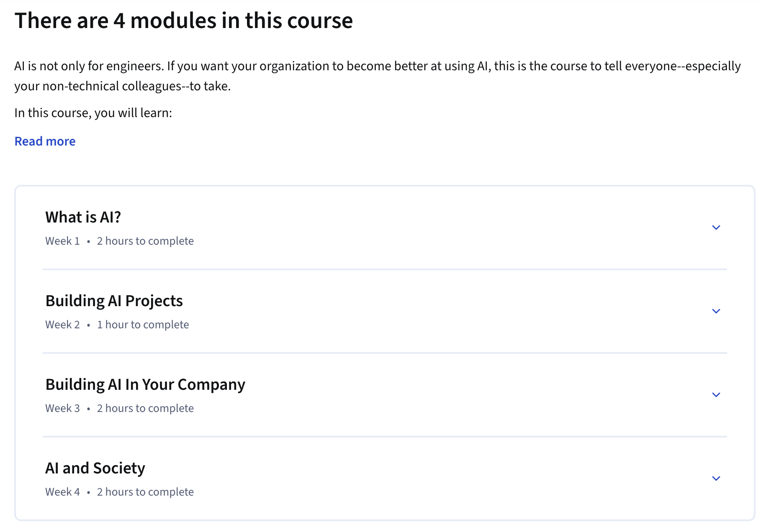The image size is (766, 532).
Task: Click the course description paragraph
Action: (x=377, y=76)
